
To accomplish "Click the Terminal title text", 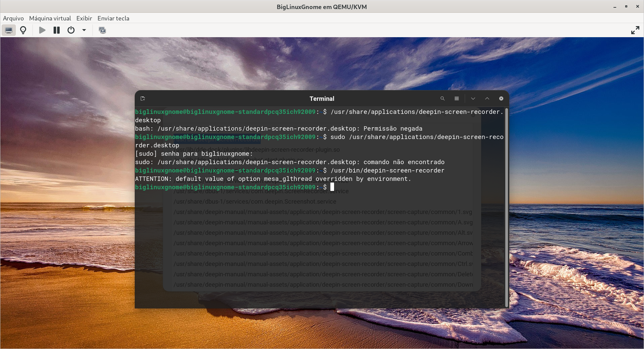I will tap(322, 99).
